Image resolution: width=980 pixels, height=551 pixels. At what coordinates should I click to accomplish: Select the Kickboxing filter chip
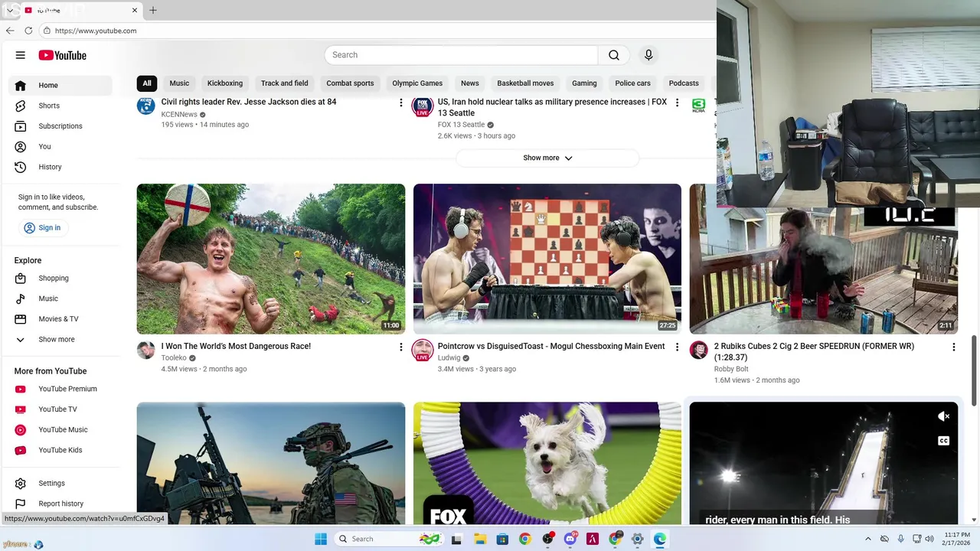(x=225, y=83)
